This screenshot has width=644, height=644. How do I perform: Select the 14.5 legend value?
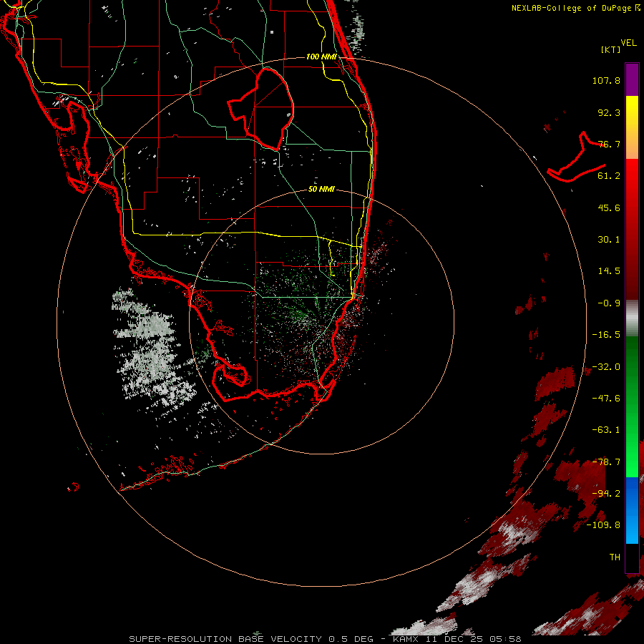pos(609,271)
